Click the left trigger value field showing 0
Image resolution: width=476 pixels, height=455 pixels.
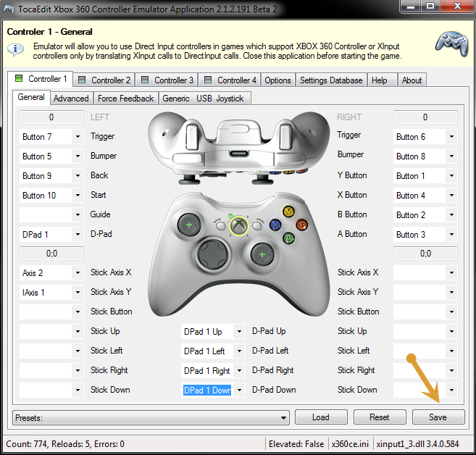coord(51,117)
